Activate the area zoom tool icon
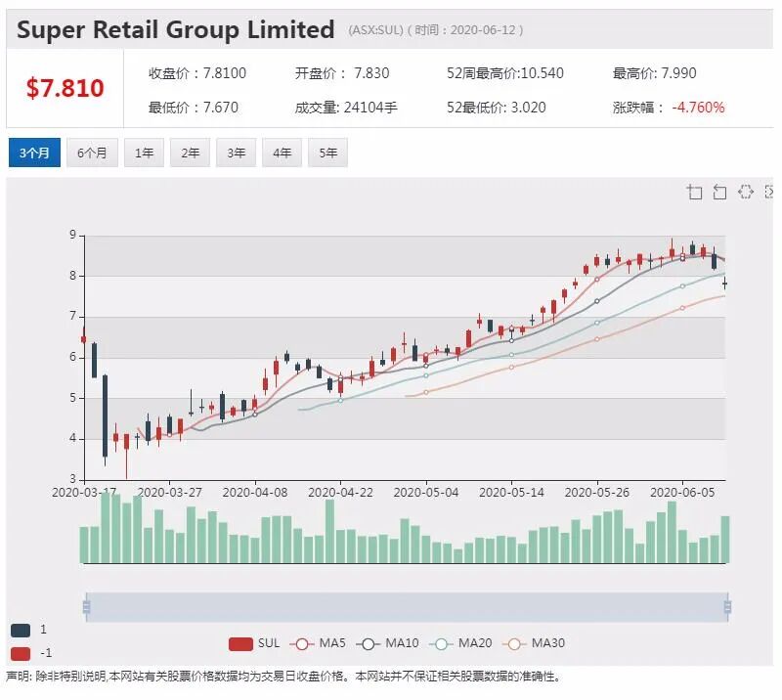 pos(694,192)
